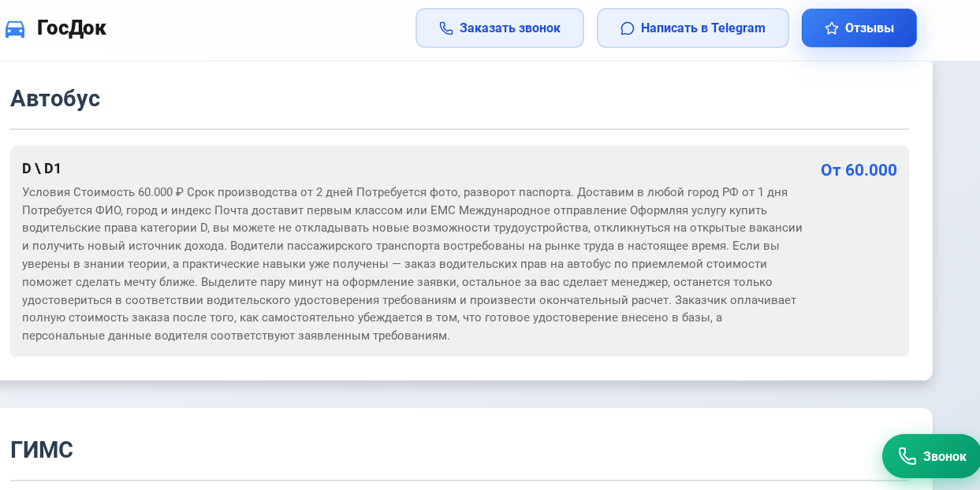The image size is (980, 490).
Task: Open the ГосДок home logo text
Action: coord(71,28)
